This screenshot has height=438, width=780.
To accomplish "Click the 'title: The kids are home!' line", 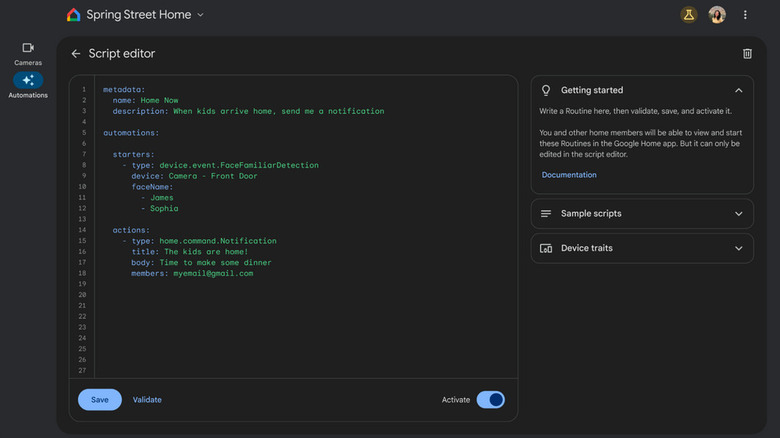I will [x=190, y=252].
